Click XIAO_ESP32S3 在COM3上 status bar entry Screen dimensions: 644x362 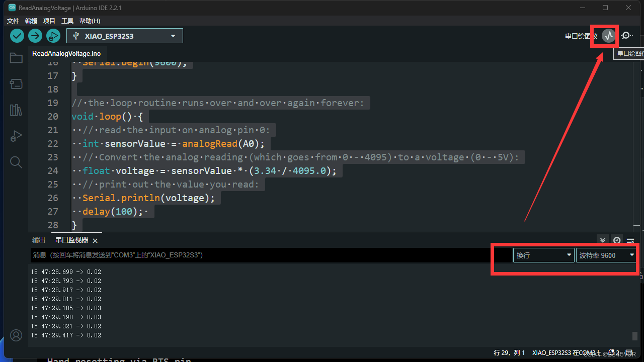coord(567,353)
